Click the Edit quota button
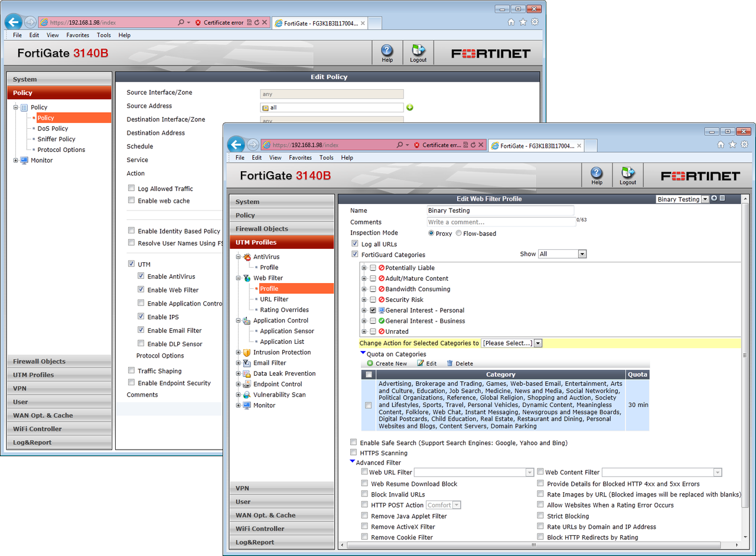 tap(427, 364)
